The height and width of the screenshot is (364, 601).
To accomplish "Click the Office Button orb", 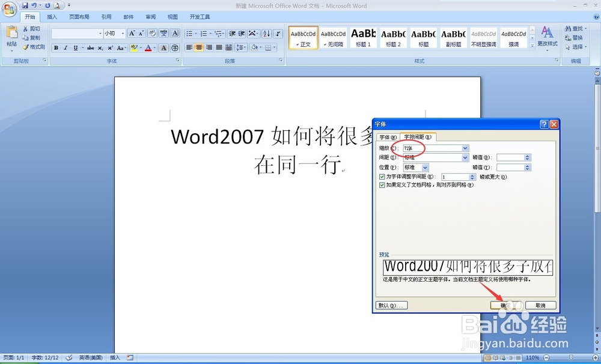I will coord(9,10).
